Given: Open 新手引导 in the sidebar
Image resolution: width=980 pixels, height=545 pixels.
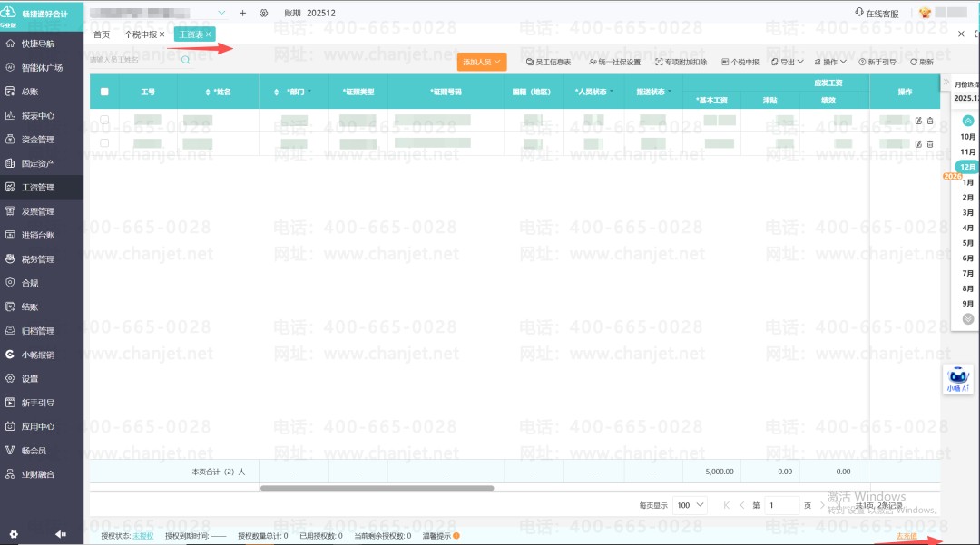Looking at the screenshot, I should click(x=37, y=403).
